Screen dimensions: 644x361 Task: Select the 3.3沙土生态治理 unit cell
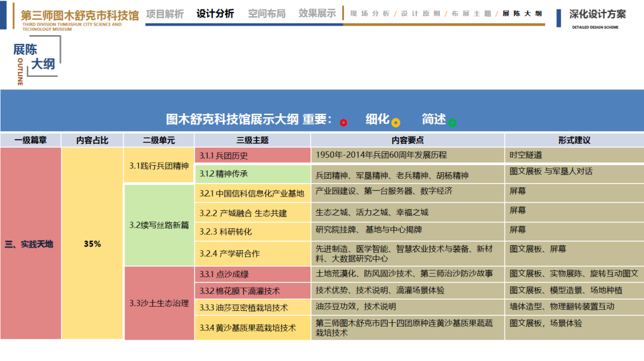[x=159, y=303]
